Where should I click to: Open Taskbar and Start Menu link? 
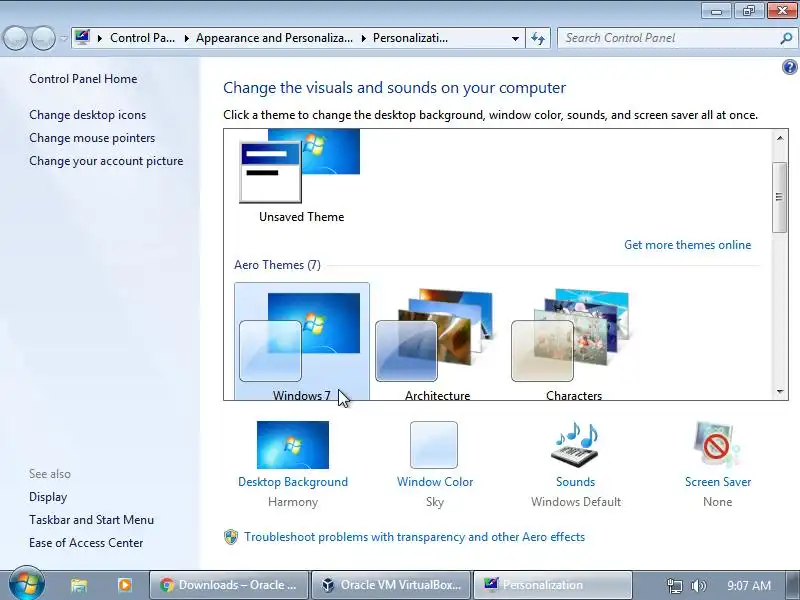(x=91, y=520)
